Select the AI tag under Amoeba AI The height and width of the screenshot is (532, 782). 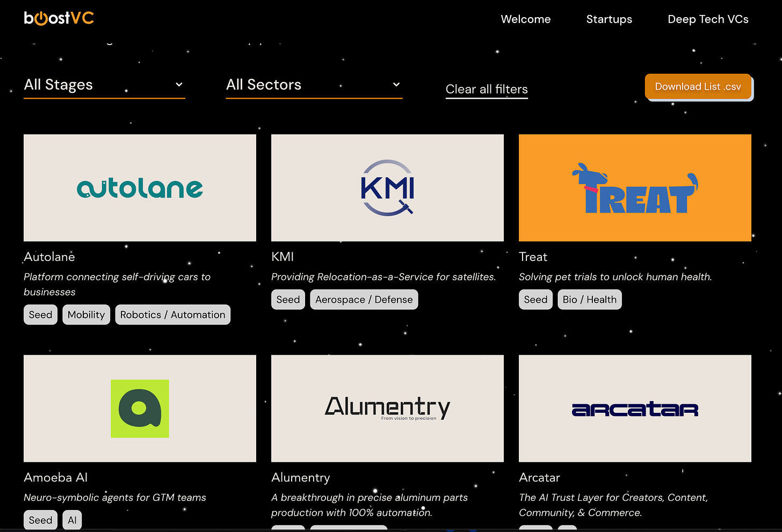pos(72,520)
